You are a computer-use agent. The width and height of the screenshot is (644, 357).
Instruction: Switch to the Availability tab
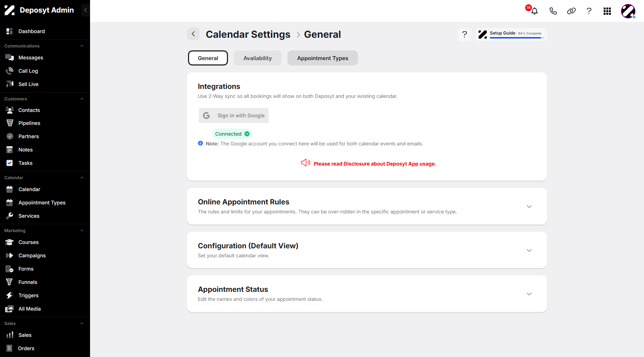click(x=258, y=58)
